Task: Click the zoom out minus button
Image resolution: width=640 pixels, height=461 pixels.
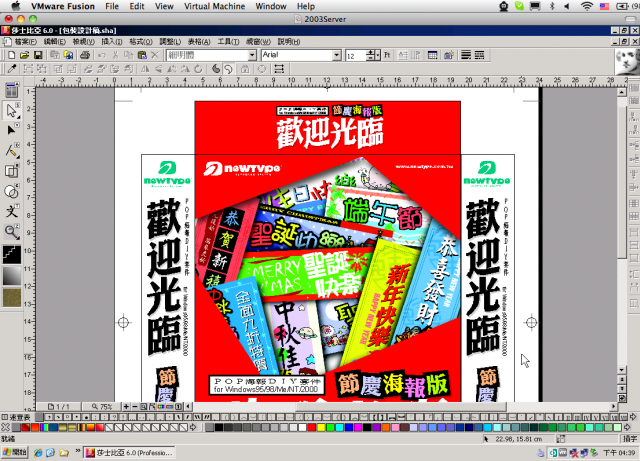Action: [135, 407]
